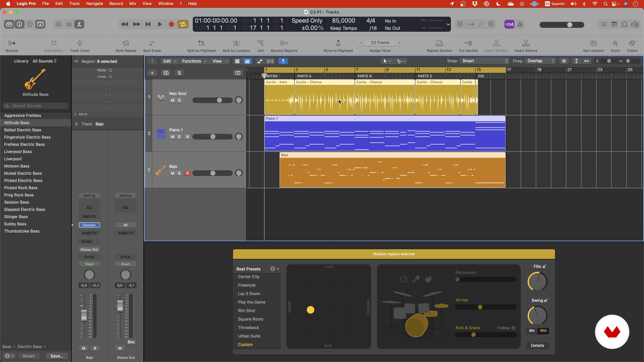The width and height of the screenshot is (644, 362).
Task: Toggle the Follow checkbox for Kick & Snare
Action: point(513,328)
